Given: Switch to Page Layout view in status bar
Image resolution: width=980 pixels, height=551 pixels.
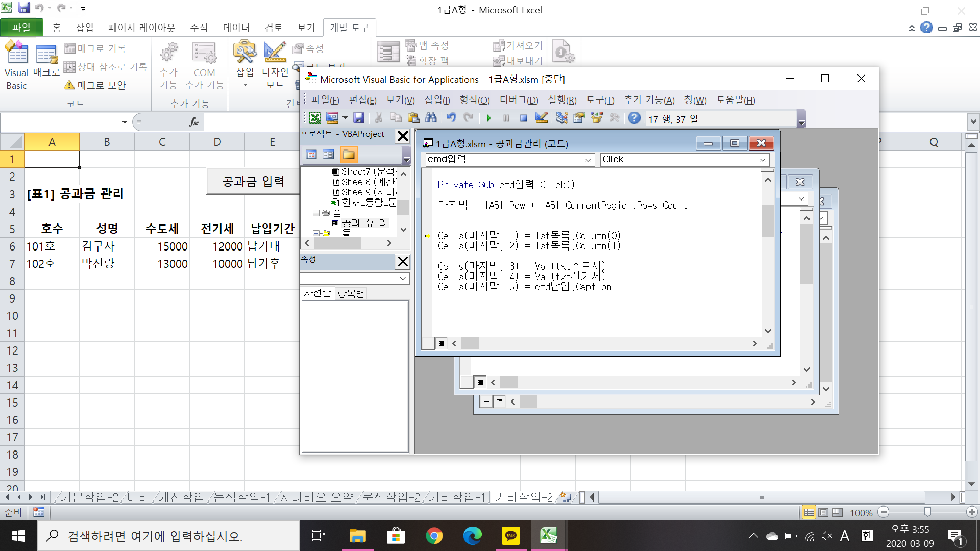Looking at the screenshot, I should 823,512.
